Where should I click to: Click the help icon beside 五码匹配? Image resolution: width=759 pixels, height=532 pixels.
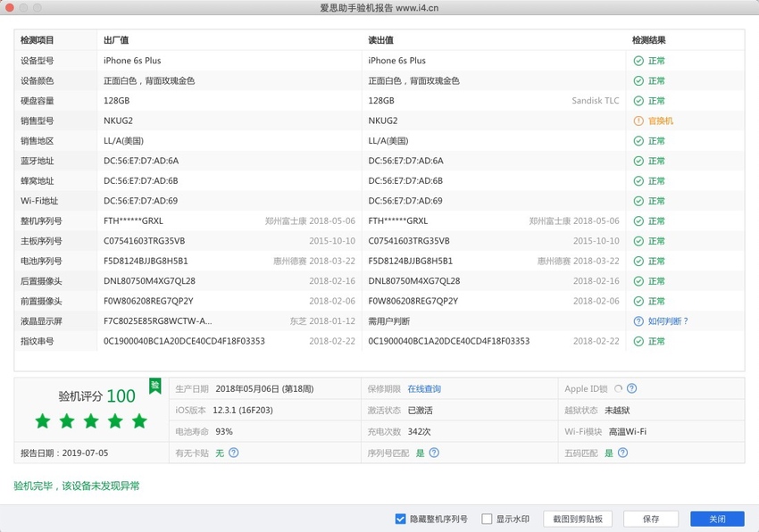coord(623,453)
